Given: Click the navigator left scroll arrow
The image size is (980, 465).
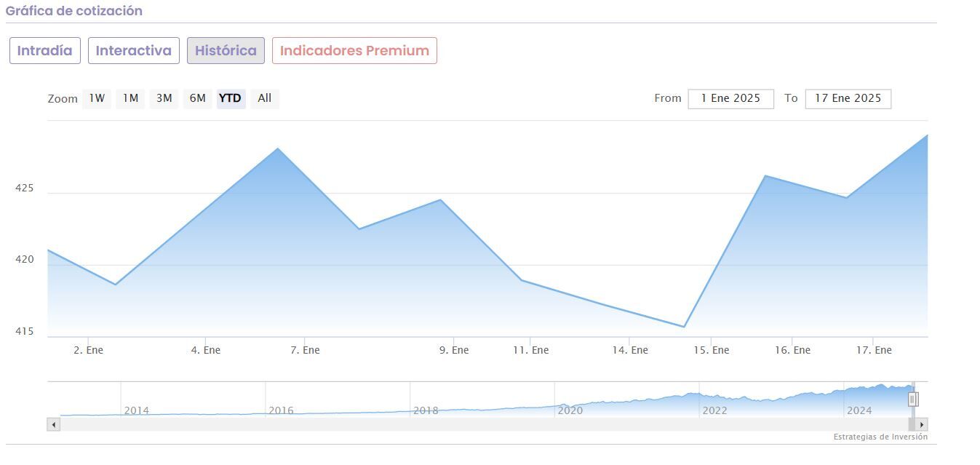Looking at the screenshot, I should (53, 424).
